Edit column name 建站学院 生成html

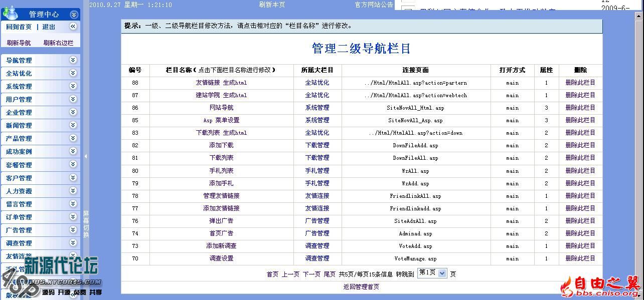click(x=221, y=95)
